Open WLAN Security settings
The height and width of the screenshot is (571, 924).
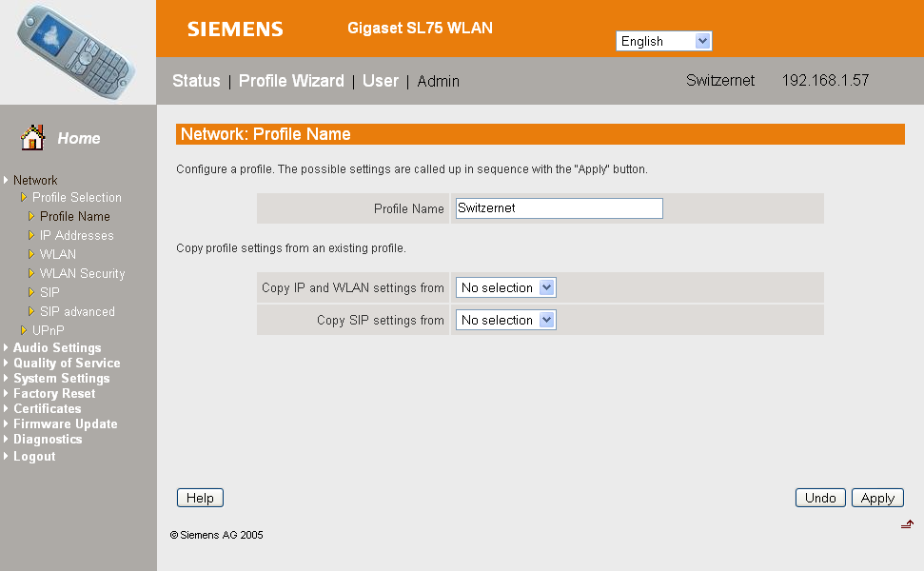(x=83, y=273)
